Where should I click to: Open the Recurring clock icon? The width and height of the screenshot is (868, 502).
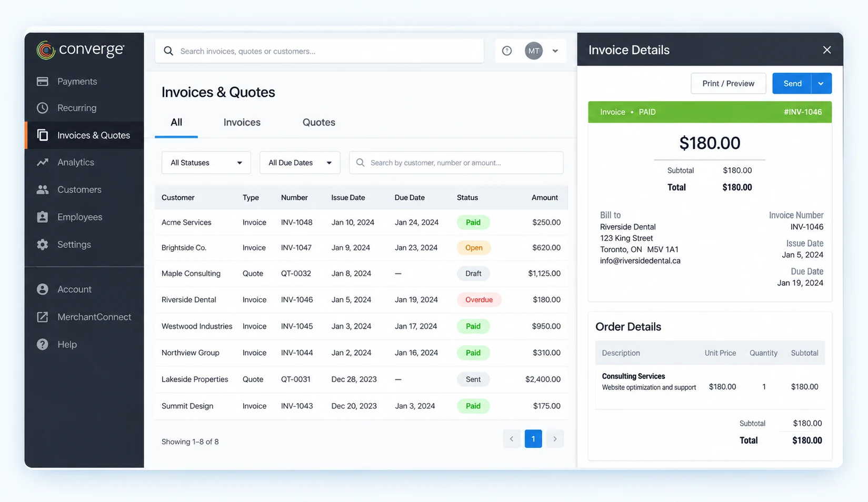[x=43, y=108]
